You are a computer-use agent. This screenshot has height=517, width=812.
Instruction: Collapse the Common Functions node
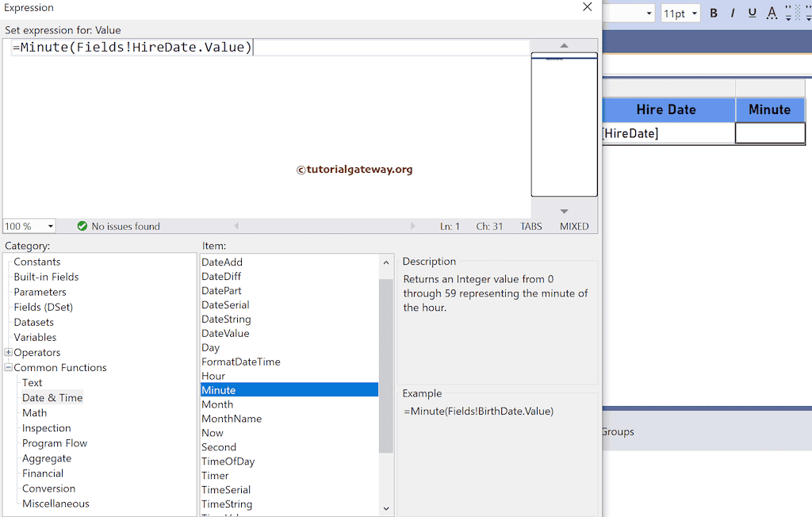tap(8, 367)
